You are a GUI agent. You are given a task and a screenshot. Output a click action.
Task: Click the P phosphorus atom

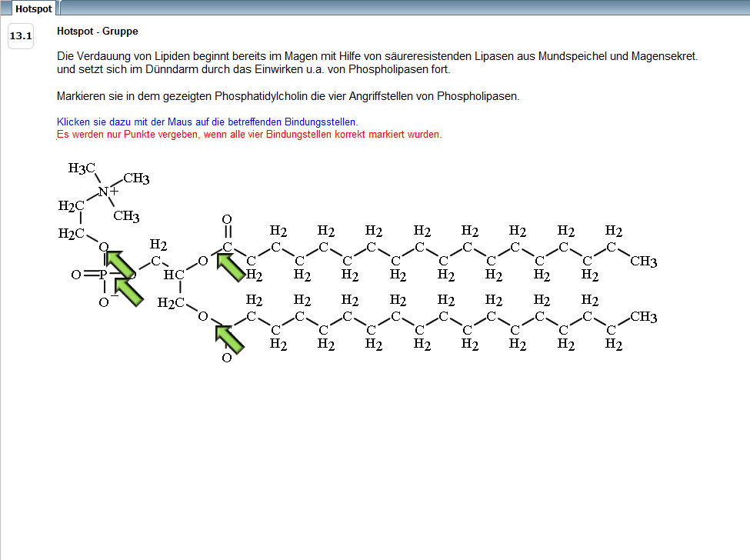click(103, 275)
